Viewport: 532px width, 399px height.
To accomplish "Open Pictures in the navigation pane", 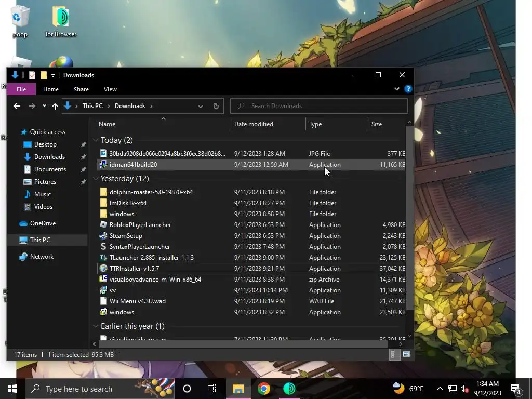I will [x=45, y=182].
